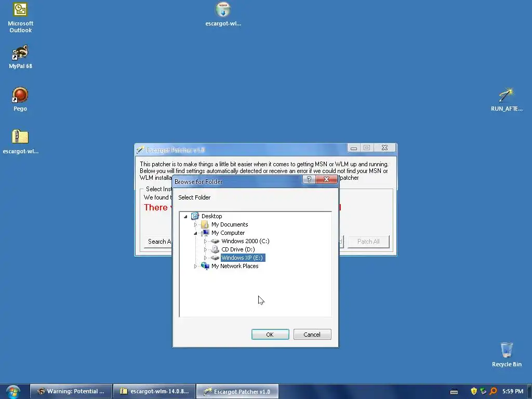Expand the My Documents node
This screenshot has height=399, width=532.
195,224
